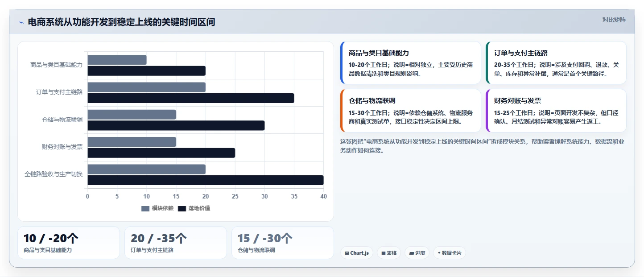Open the 商品与类目基础能力 description card
The image size is (644, 277).
(x=410, y=63)
